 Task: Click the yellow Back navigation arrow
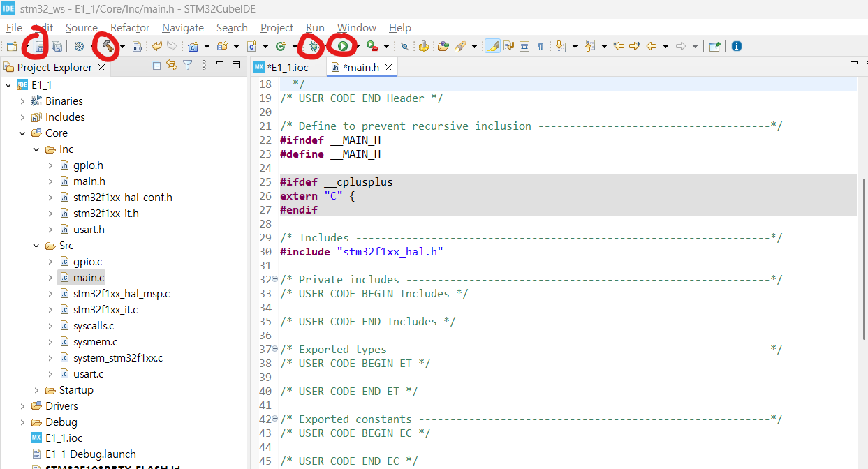coord(652,46)
